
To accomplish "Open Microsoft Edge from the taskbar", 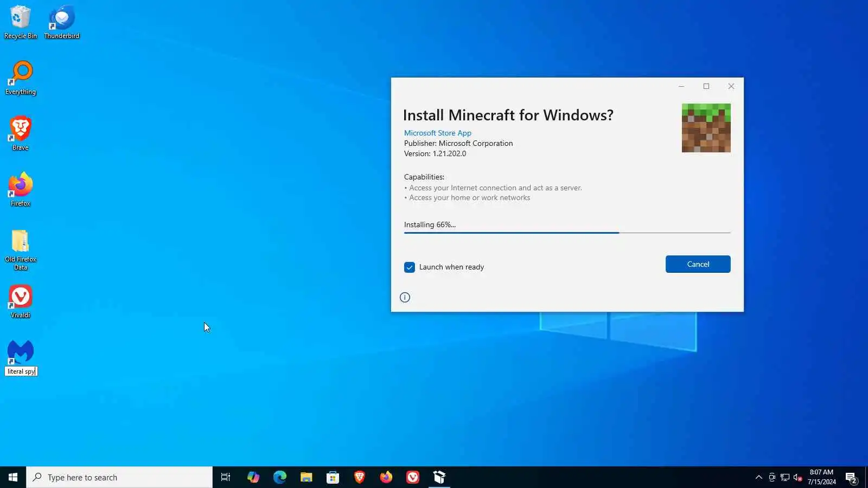I will coord(280,477).
